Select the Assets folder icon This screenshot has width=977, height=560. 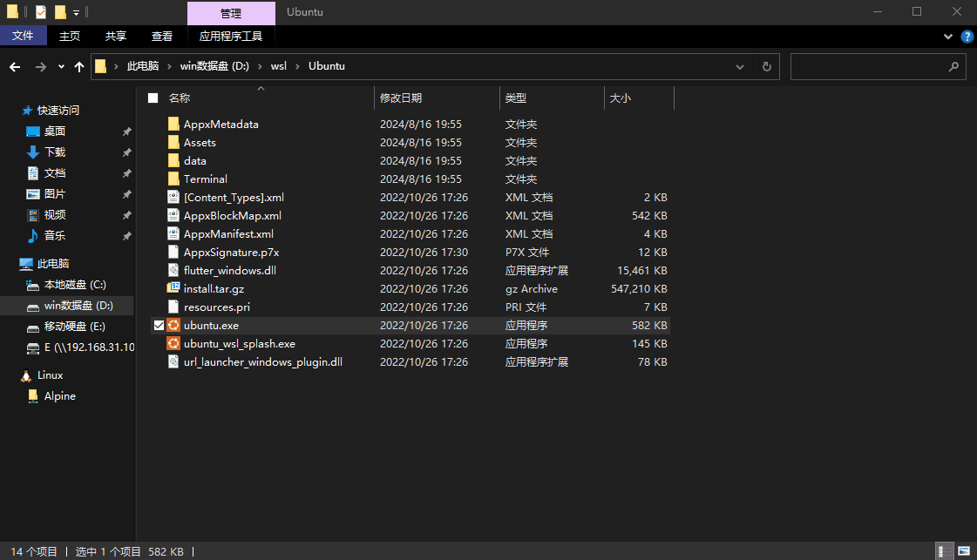coord(173,142)
